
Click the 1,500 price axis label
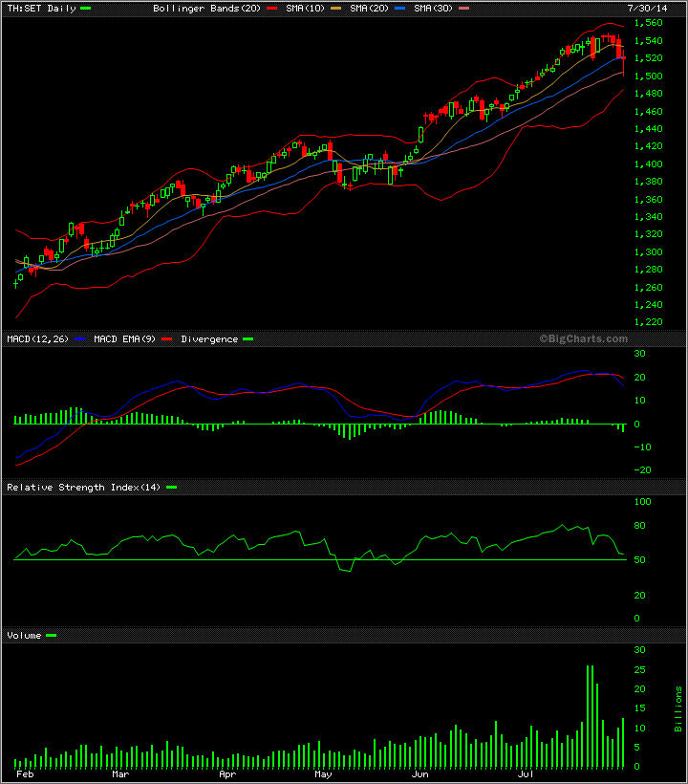649,76
